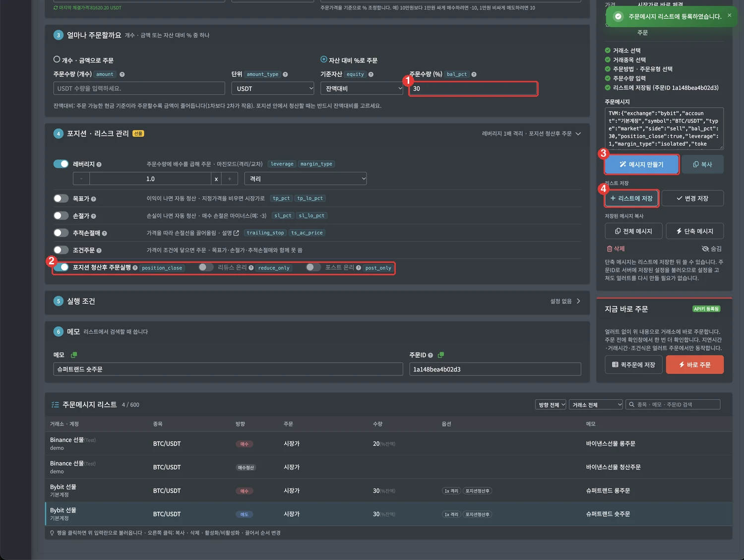Viewport: 744px width, 560px height.
Task: Click help icon next to 조건주문
Action: (99, 250)
